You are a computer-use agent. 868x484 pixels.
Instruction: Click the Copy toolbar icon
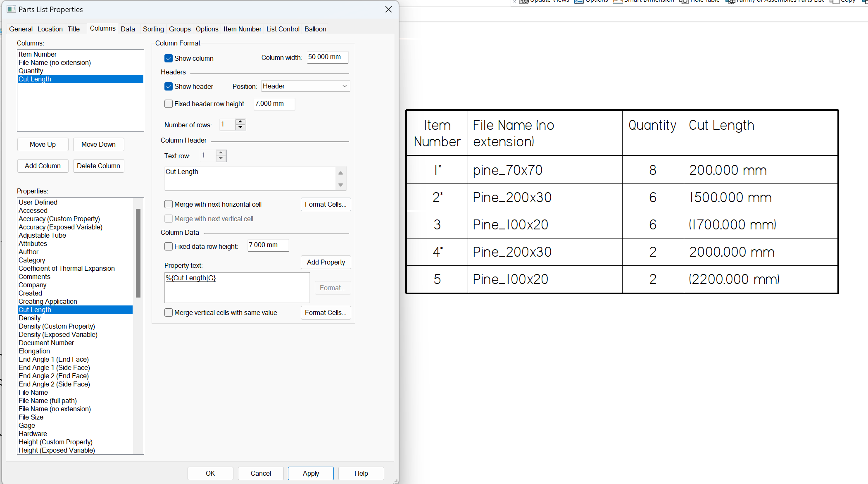(x=834, y=2)
